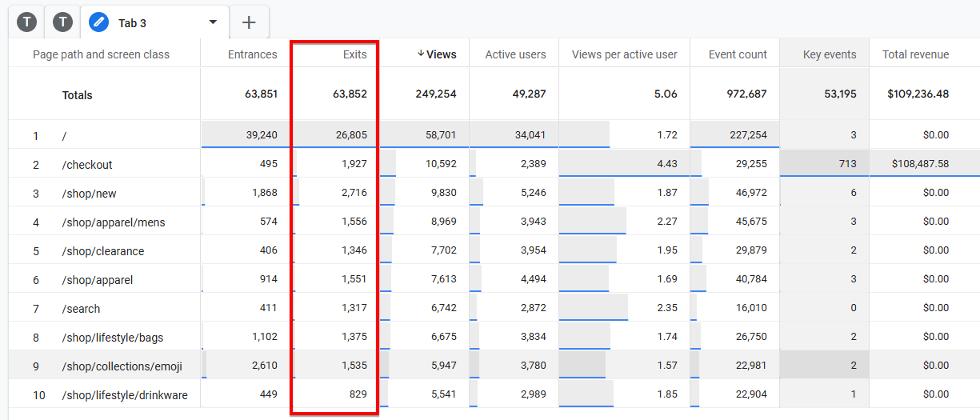Select the /checkout page path row

coord(87,165)
